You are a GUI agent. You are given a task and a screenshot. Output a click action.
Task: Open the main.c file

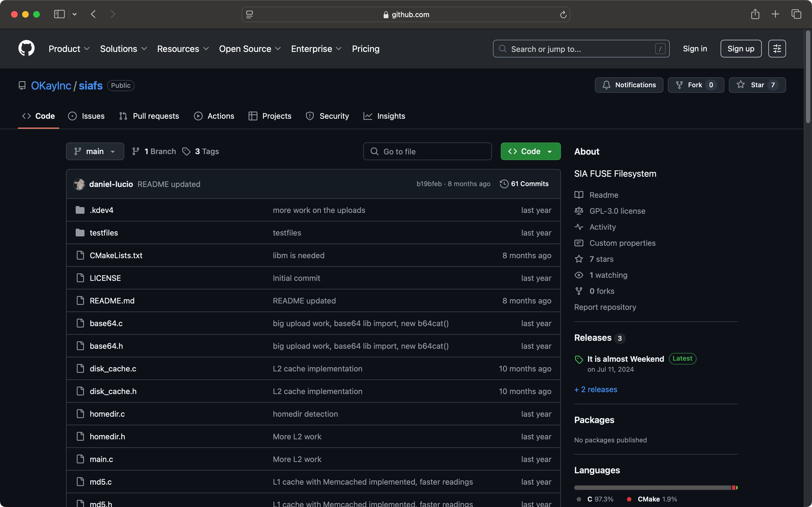(101, 459)
